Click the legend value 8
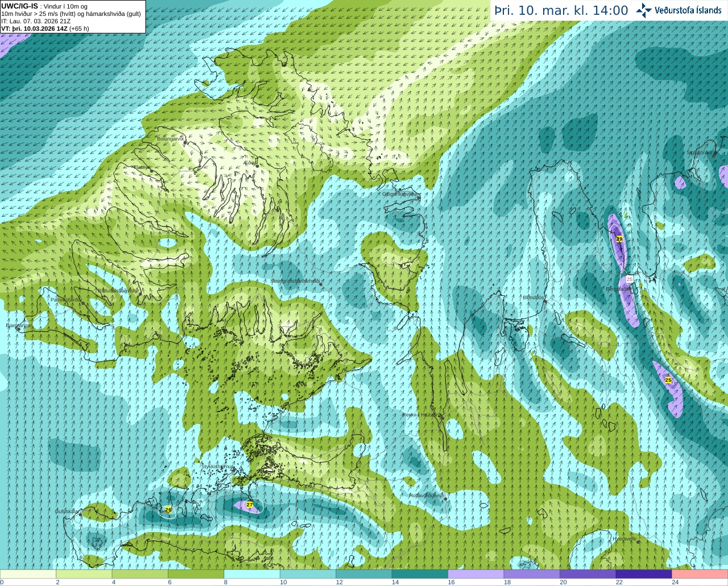The image size is (728, 586). (226, 582)
